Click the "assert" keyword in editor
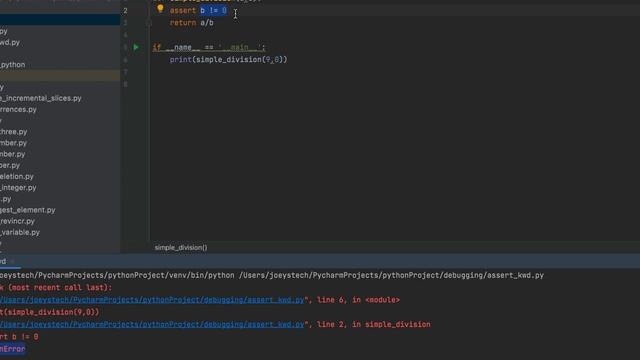 [x=183, y=11]
